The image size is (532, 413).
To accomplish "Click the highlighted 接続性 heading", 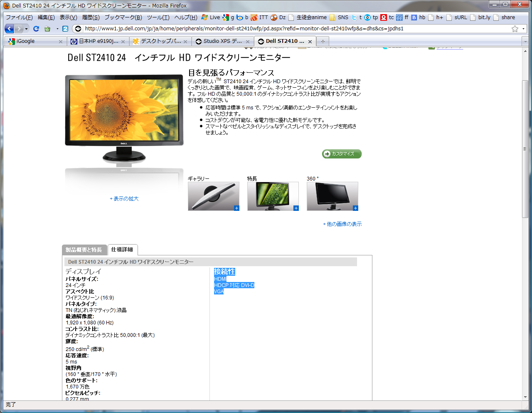I will click(x=224, y=272).
